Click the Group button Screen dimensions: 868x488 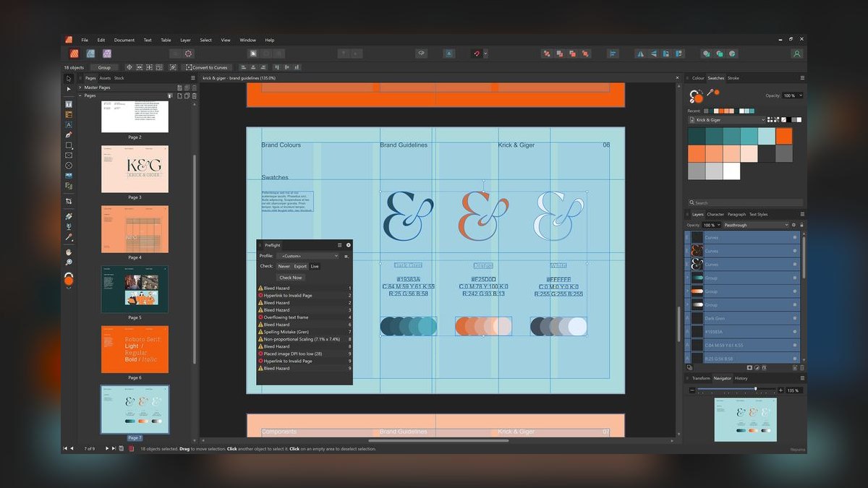[104, 67]
